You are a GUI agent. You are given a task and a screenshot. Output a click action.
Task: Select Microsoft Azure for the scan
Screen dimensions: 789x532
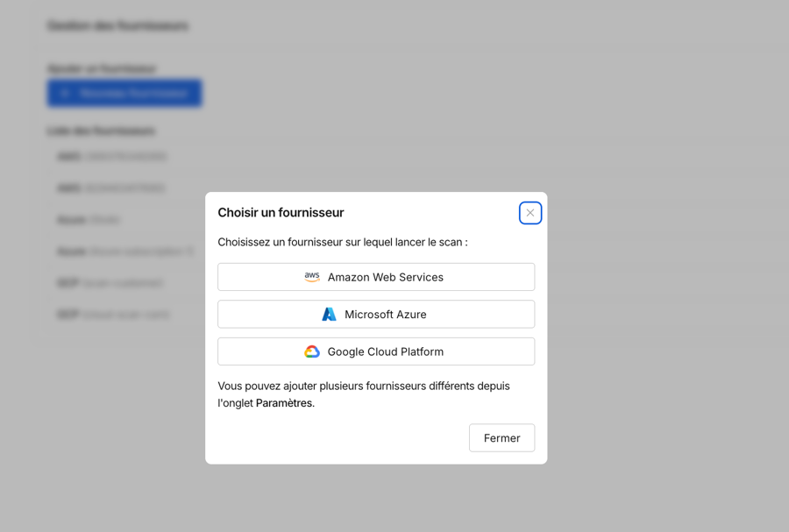point(376,315)
